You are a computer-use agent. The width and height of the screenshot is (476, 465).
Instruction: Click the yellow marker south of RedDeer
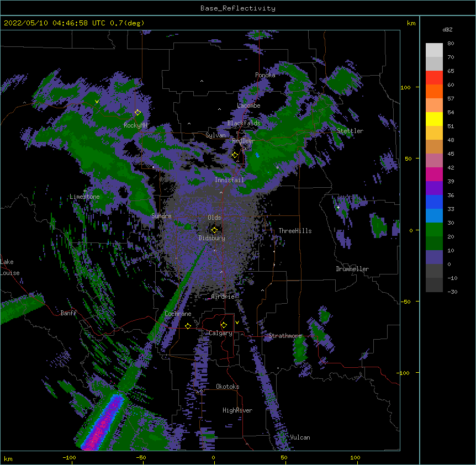(235, 155)
